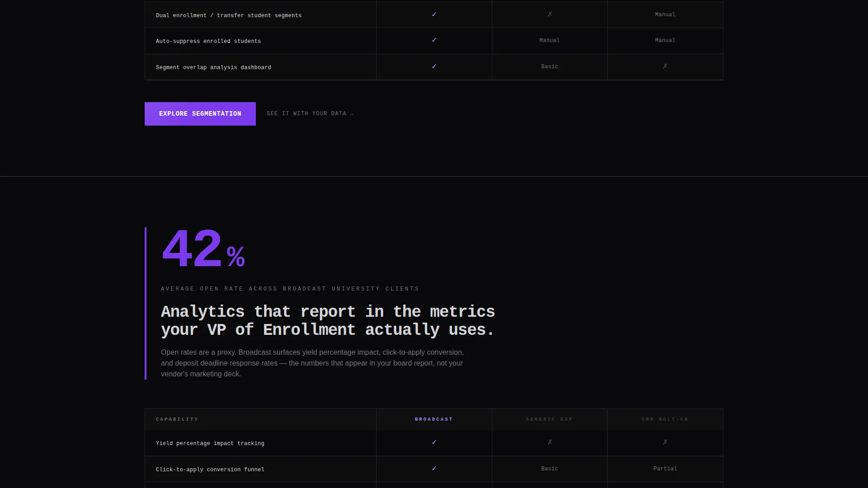Click the Analytics that report heading
Viewport: 868px width, 488px height.
(328, 320)
